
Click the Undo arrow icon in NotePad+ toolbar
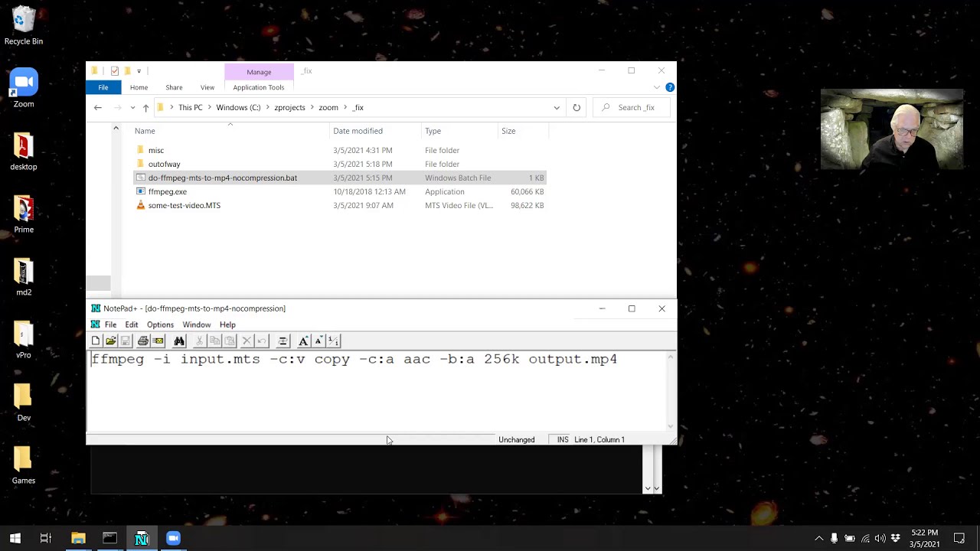pos(262,341)
